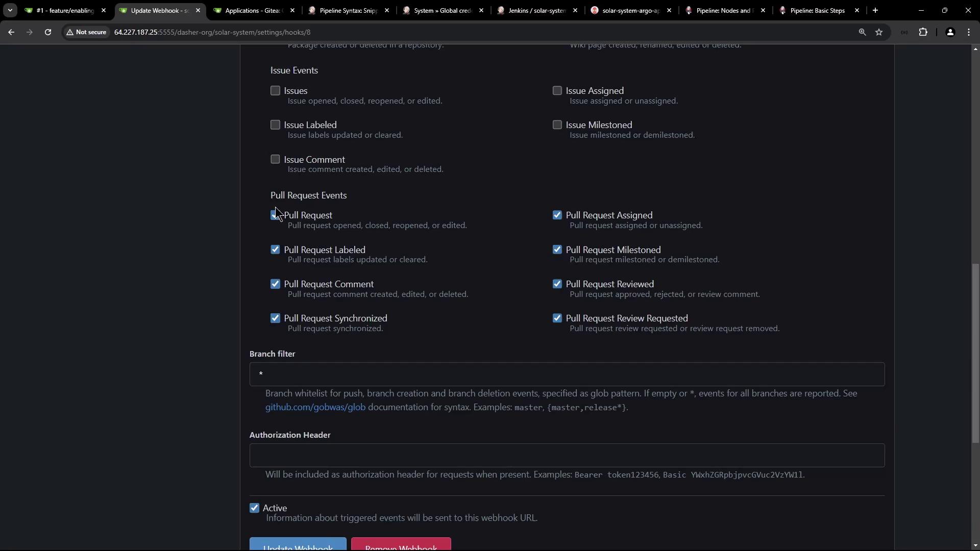This screenshot has height=551, width=980.
Task: Click the Remove Webhook button
Action: (401, 545)
